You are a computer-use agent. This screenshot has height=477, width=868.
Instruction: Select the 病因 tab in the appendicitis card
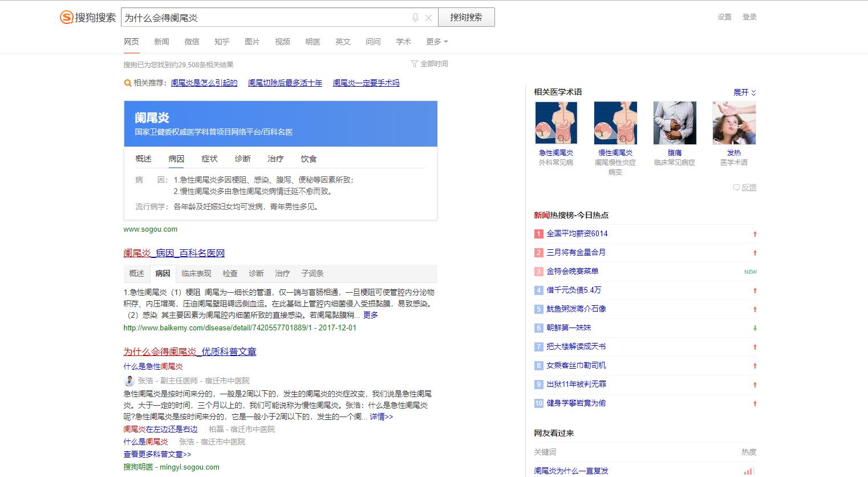(176, 159)
